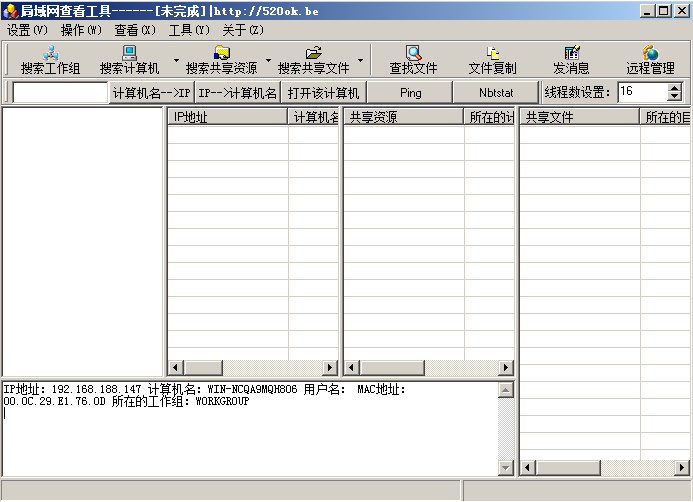This screenshot has height=502, width=693.
Task: Open the 设置(V) menu
Action: coord(27,30)
